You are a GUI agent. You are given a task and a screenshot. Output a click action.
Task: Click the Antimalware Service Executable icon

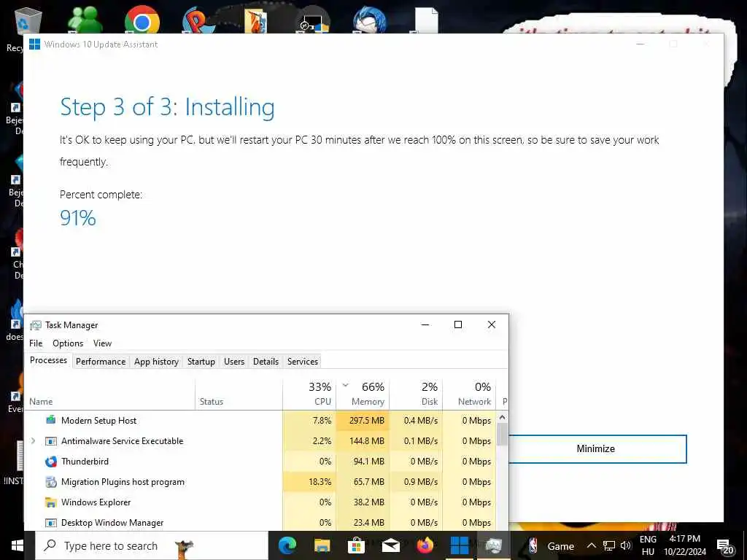pos(50,441)
